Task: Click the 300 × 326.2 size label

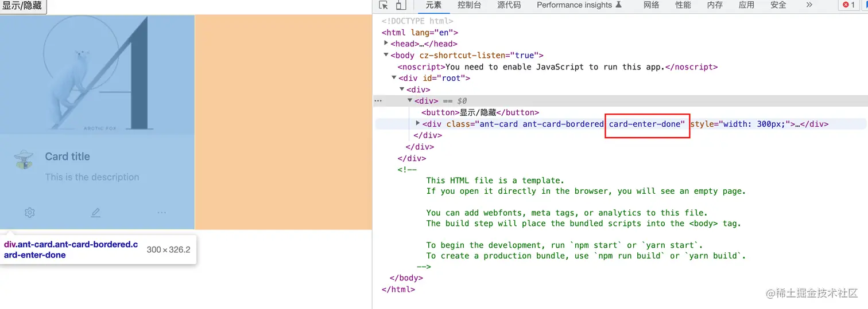Action: pos(168,249)
